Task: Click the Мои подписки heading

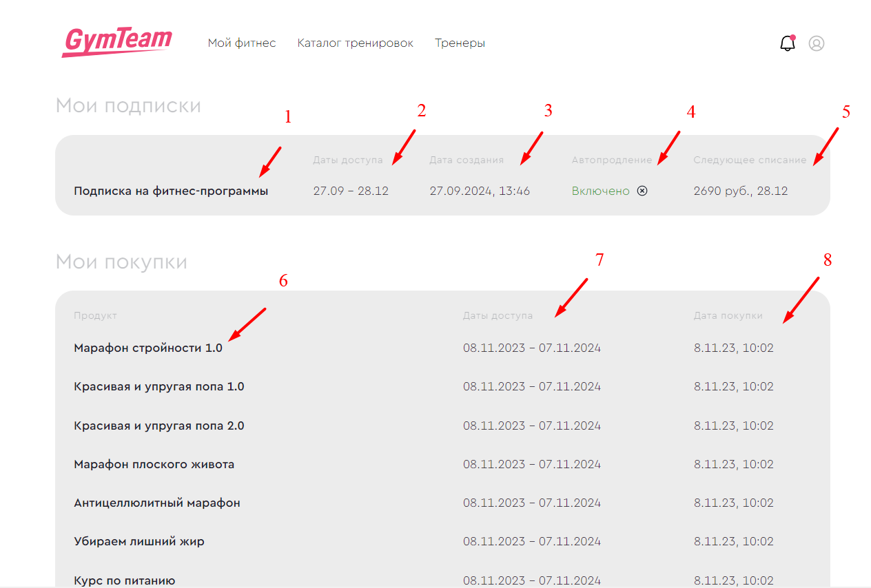Action: coord(128,106)
